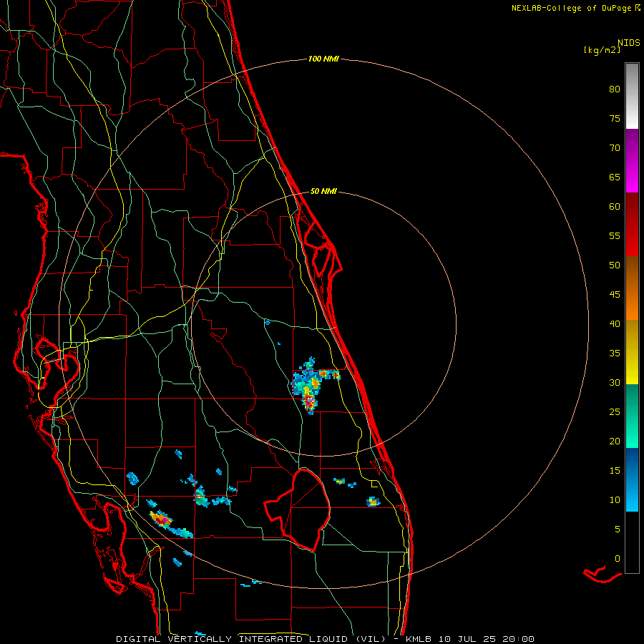
Task: Click the 10 JUL 25 20:00 timestamp
Action: (487, 639)
